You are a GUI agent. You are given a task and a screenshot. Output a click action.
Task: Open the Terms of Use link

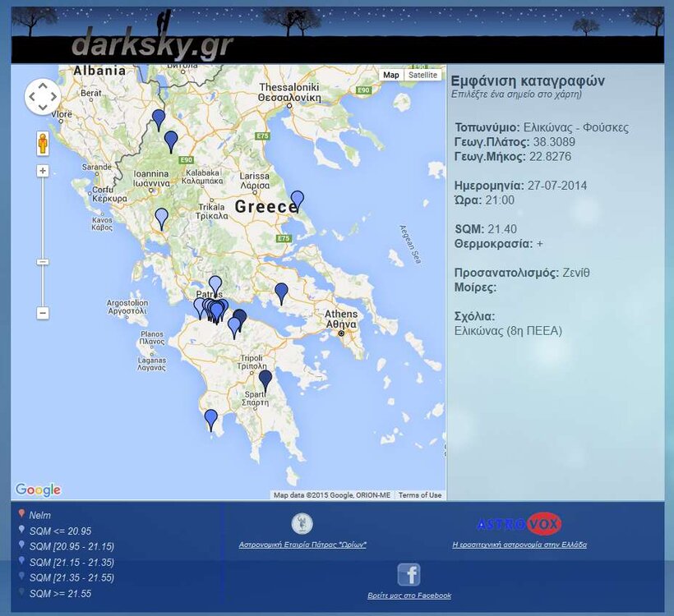420,495
